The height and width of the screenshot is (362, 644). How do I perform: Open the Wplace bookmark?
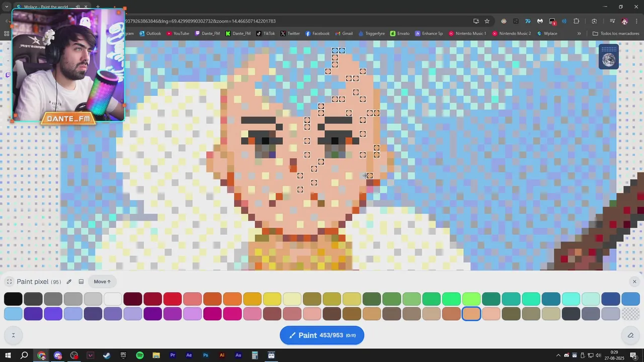click(547, 34)
